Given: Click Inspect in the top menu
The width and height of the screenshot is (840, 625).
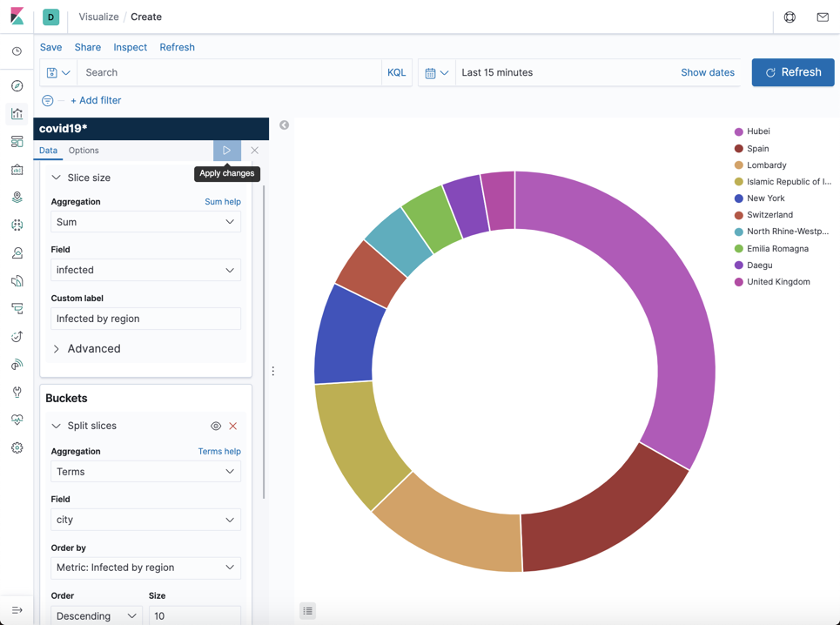Looking at the screenshot, I should pos(131,47).
